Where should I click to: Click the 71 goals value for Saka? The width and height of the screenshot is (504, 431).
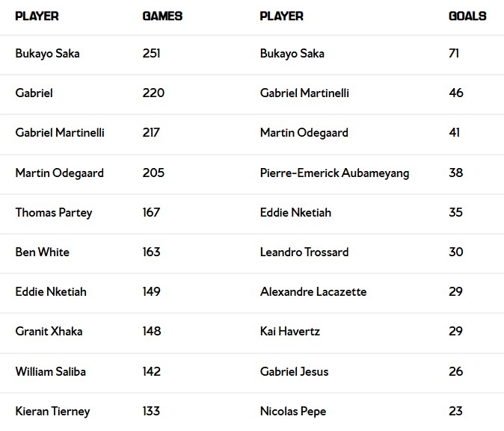pos(454,54)
